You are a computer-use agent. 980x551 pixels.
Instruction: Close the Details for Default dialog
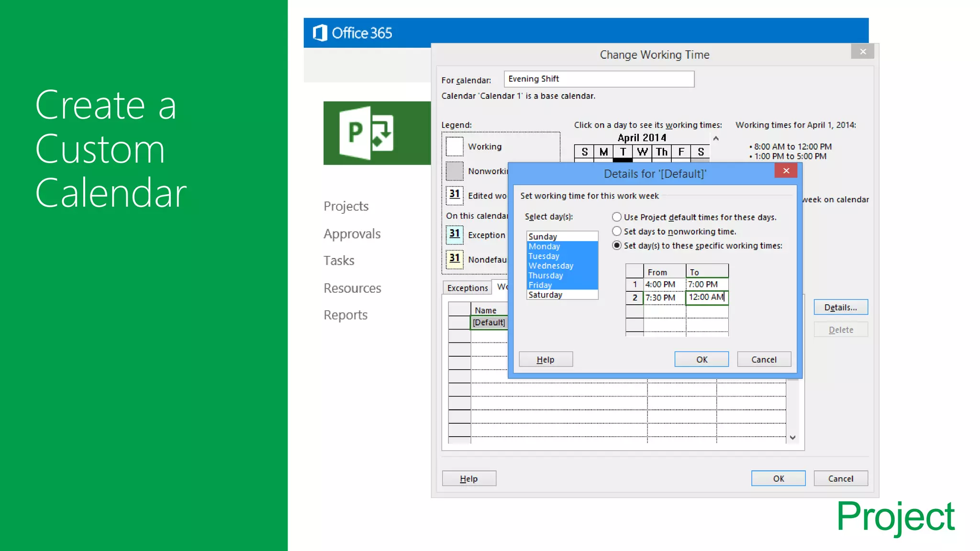[786, 171]
